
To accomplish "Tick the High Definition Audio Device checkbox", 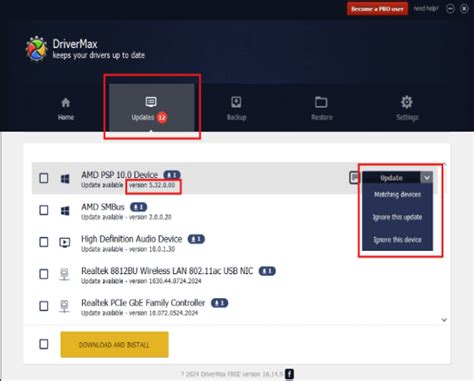I will 44,242.
